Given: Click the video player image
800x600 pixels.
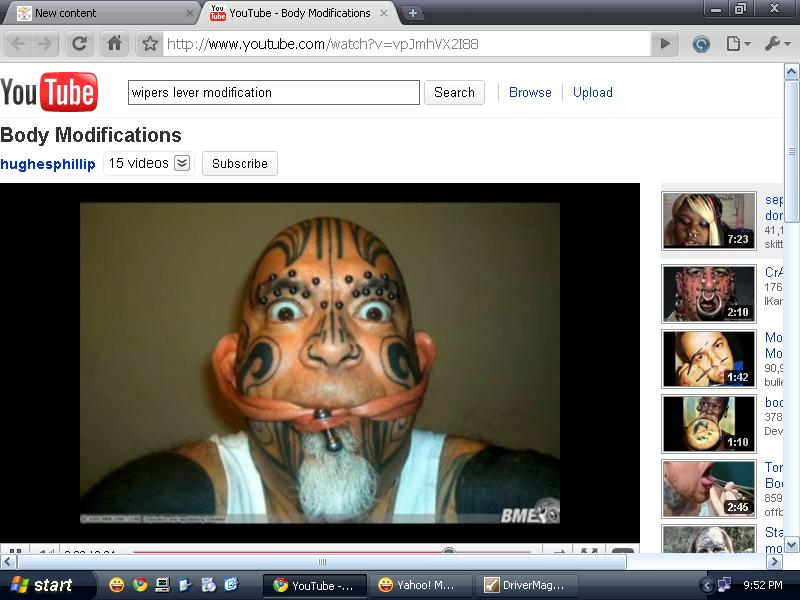Looking at the screenshot, I should pos(320,363).
